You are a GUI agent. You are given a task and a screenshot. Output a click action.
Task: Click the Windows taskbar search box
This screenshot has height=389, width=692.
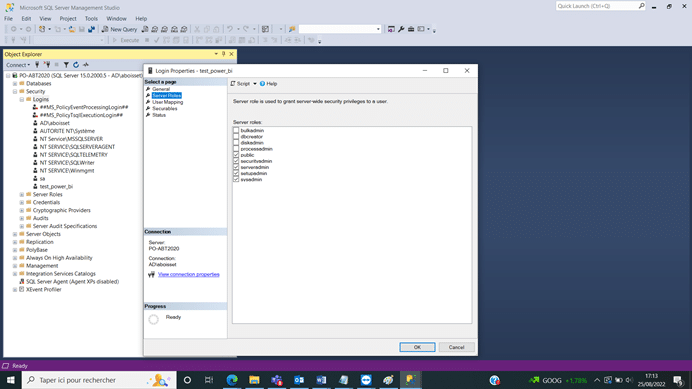point(99,380)
